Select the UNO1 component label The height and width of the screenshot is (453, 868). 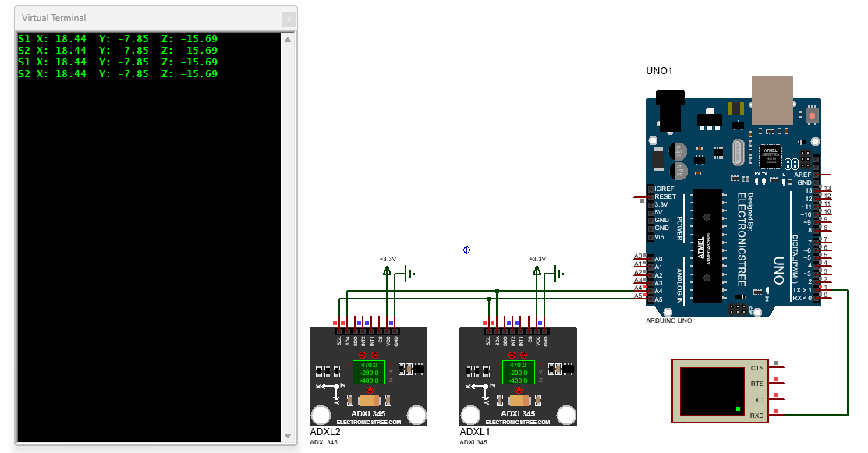659,71
